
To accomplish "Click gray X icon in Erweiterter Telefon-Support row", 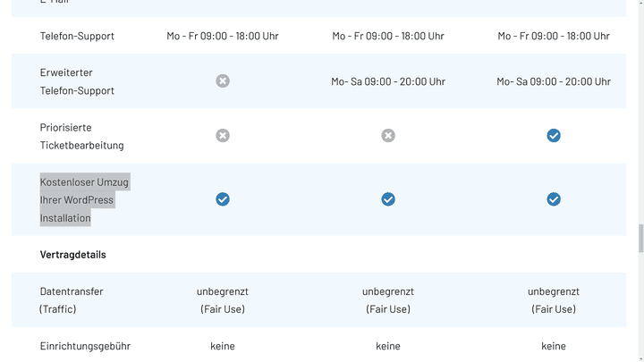I will click(x=223, y=80).
